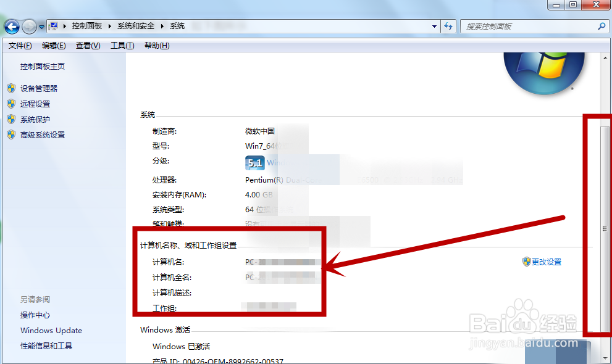Click the 计算机名: label

(168, 262)
